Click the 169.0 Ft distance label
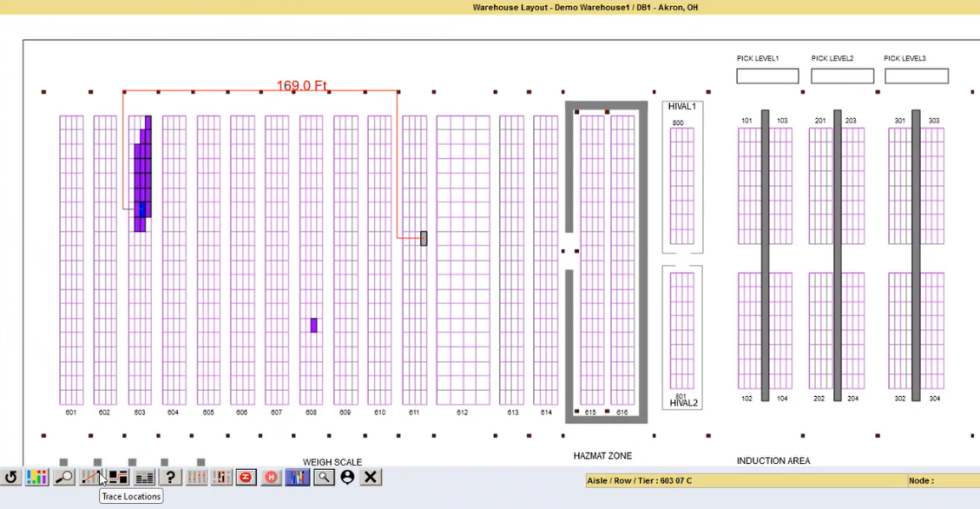Viewport: 980px width, 509px height. 302,85
